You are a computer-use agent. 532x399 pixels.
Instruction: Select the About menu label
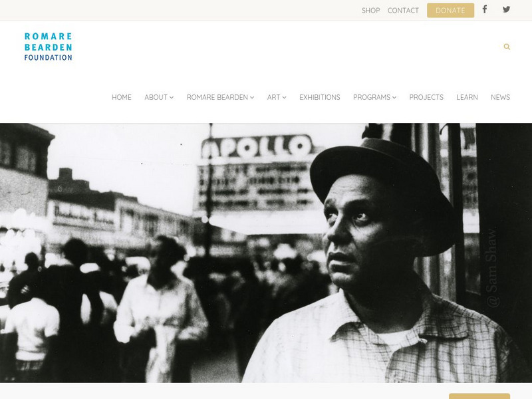click(156, 97)
